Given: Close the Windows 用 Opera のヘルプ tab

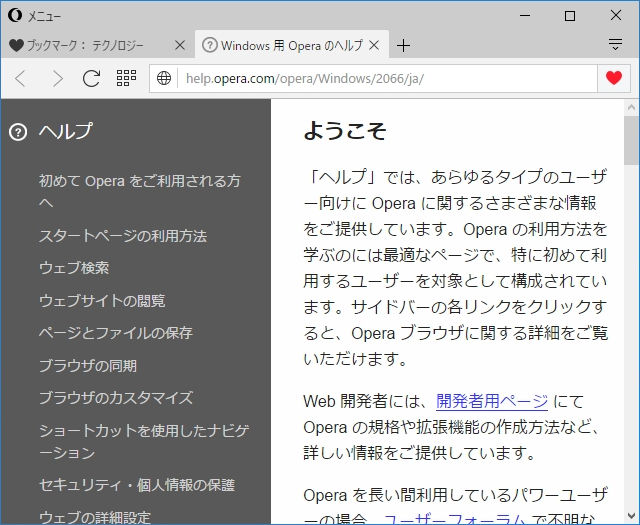Looking at the screenshot, I should pos(374,45).
